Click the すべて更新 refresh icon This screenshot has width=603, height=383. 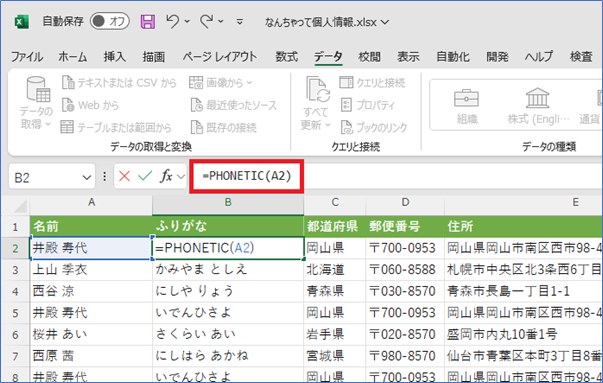pos(318,89)
